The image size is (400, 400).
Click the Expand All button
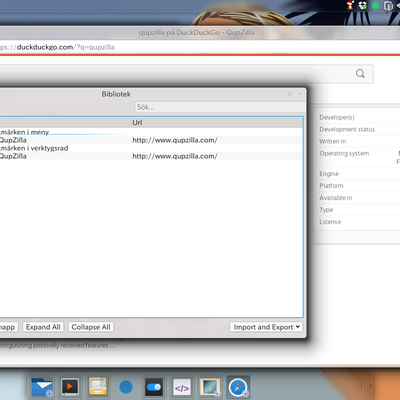click(43, 327)
